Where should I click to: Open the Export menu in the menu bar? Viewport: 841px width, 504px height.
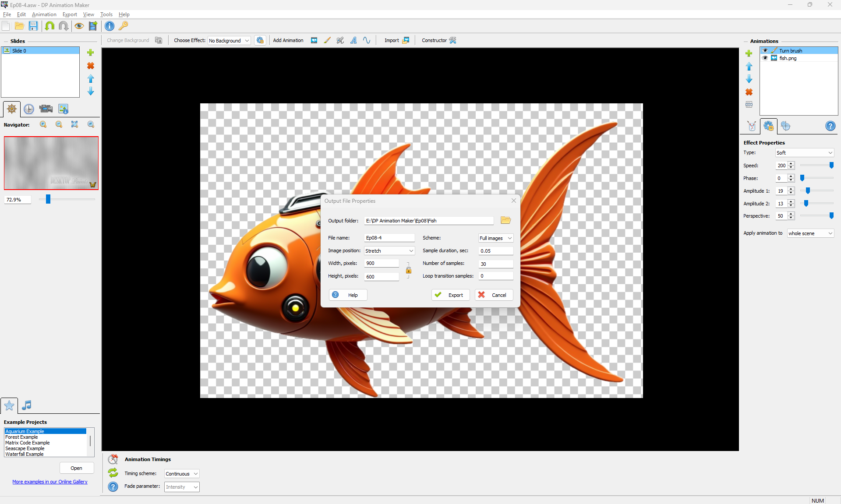(70, 14)
